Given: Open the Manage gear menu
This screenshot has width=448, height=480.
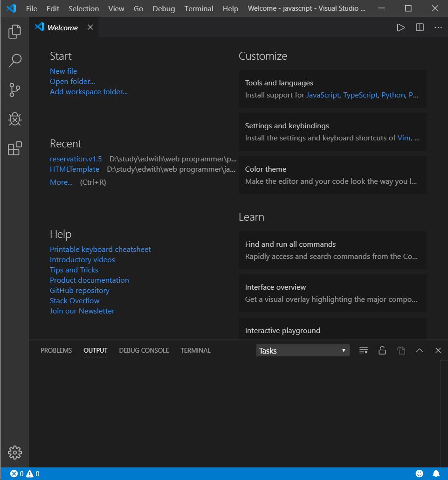Looking at the screenshot, I should [x=14, y=452].
